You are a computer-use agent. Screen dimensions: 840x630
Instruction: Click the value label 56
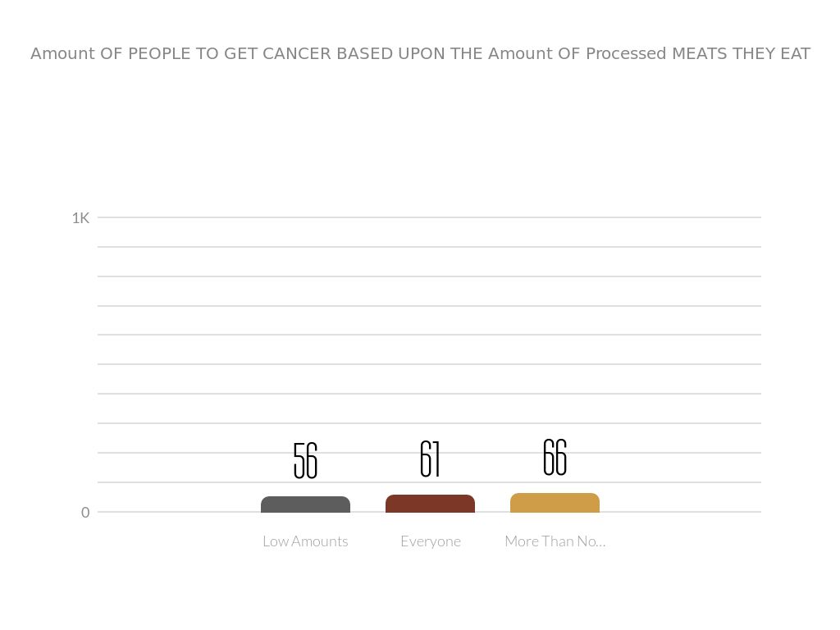coord(305,461)
